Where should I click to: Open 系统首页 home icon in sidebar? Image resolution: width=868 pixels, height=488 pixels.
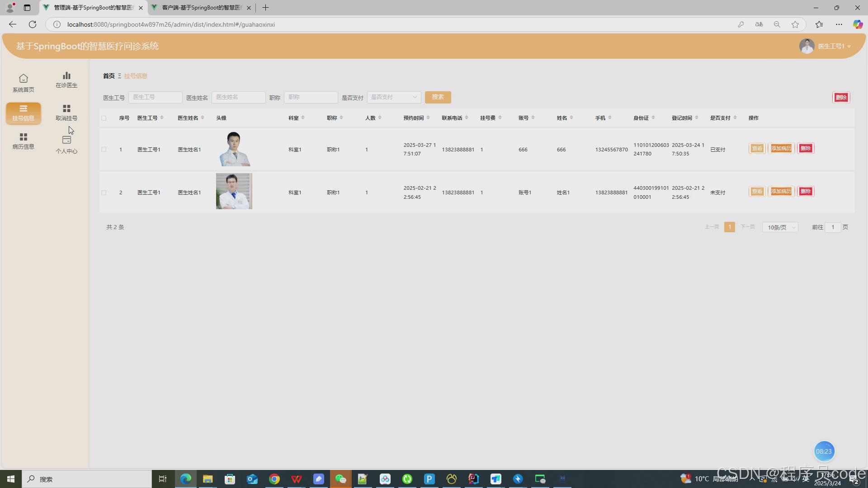coord(24,79)
